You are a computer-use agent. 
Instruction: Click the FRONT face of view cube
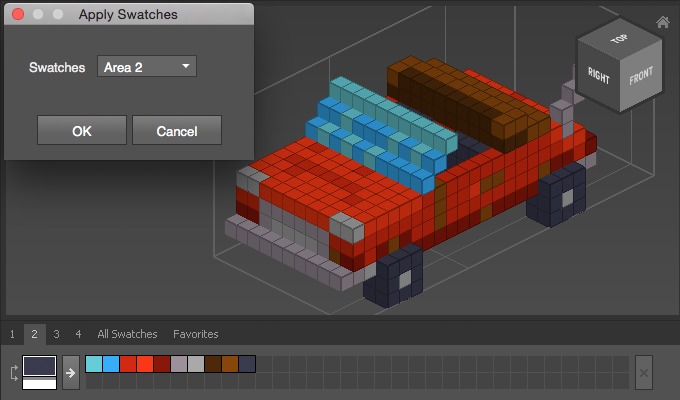click(x=641, y=78)
